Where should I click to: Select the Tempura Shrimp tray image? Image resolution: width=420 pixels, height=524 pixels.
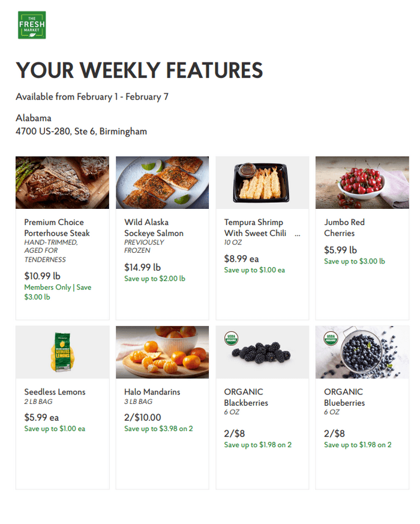tap(262, 182)
